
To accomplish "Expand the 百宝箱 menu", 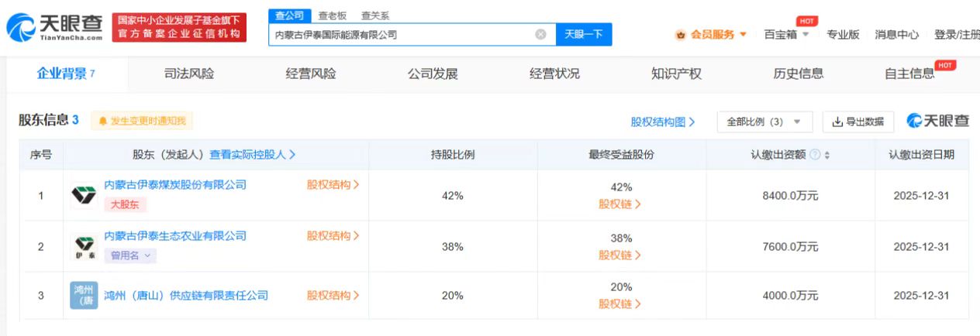I will [786, 34].
